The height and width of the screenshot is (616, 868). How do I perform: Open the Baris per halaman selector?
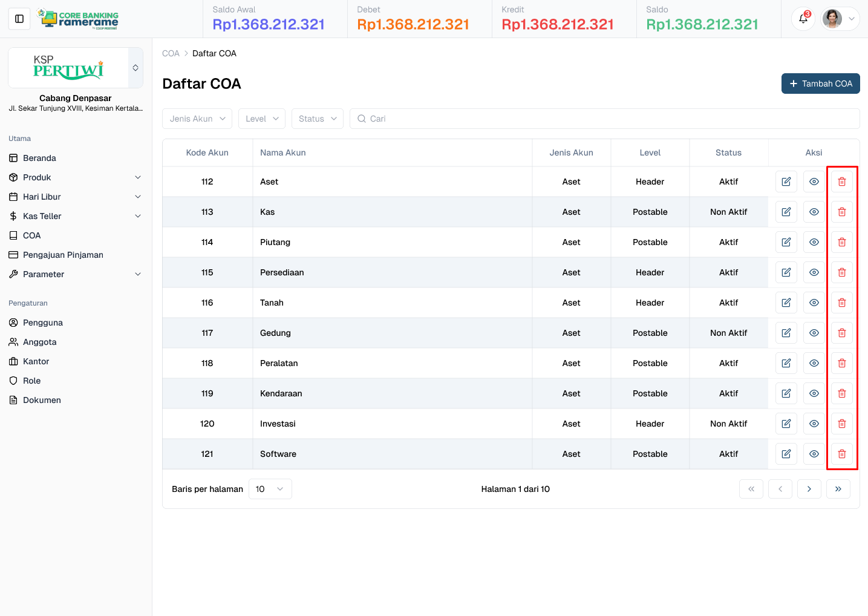click(x=270, y=488)
